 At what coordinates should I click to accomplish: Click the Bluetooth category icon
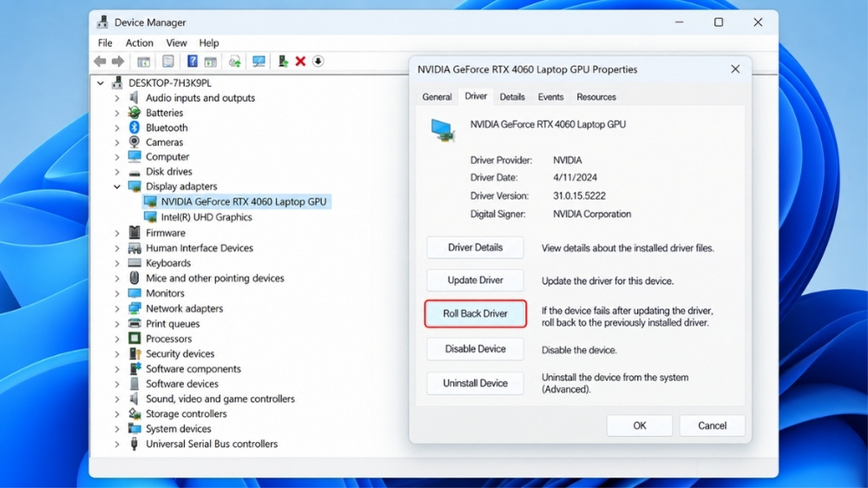(135, 128)
